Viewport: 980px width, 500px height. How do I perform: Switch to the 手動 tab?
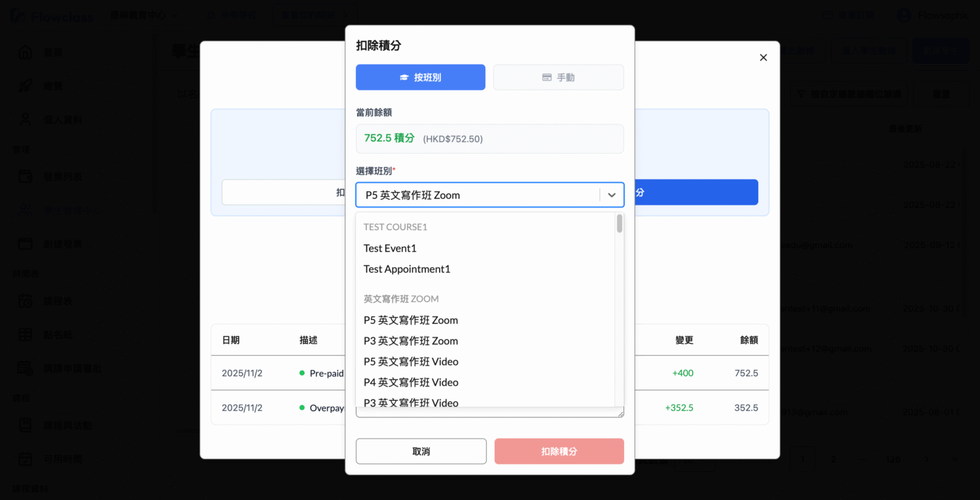point(558,78)
